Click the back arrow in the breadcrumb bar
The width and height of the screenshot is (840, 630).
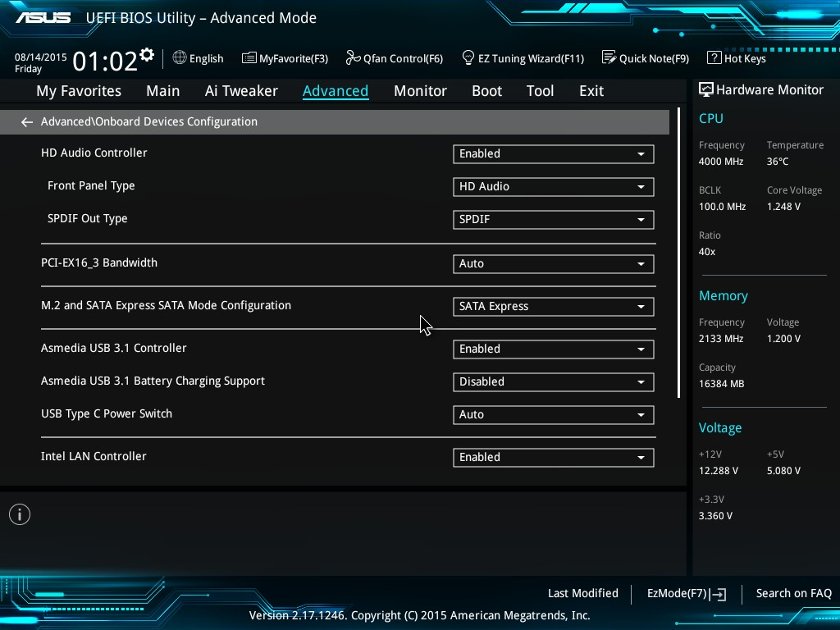point(27,122)
